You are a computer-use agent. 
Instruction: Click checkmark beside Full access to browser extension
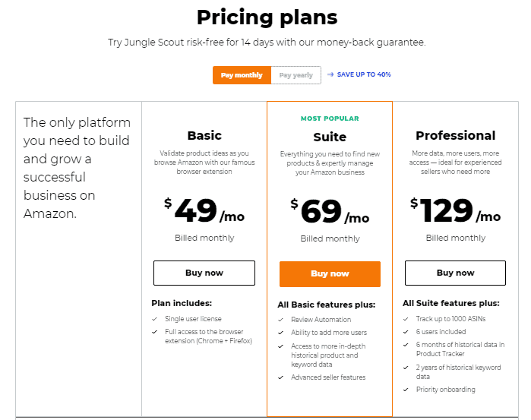(x=155, y=332)
